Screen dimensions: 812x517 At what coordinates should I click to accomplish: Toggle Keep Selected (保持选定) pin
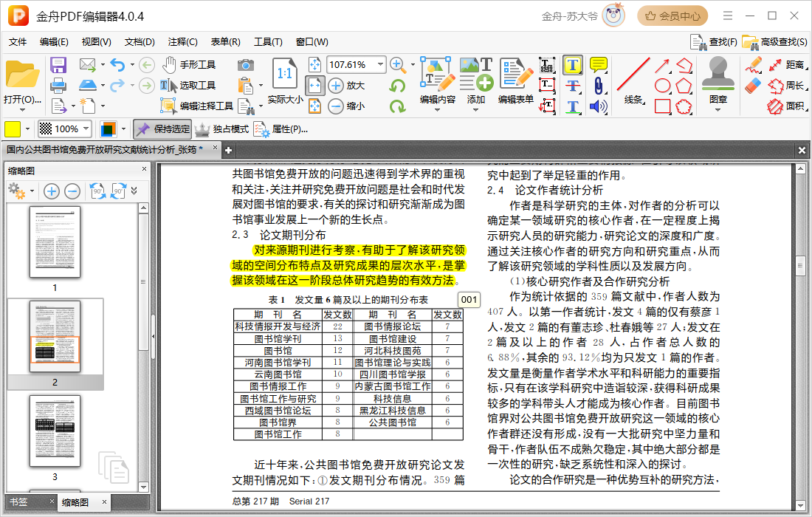[162, 129]
